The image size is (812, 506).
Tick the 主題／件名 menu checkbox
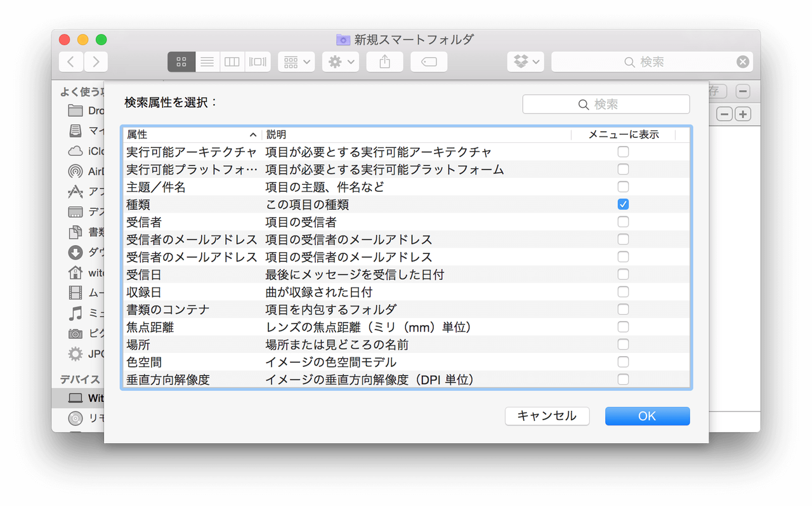[x=623, y=187]
